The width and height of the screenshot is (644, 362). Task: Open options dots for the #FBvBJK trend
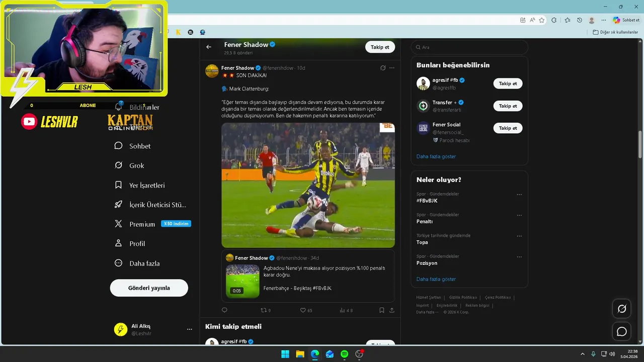click(x=519, y=195)
